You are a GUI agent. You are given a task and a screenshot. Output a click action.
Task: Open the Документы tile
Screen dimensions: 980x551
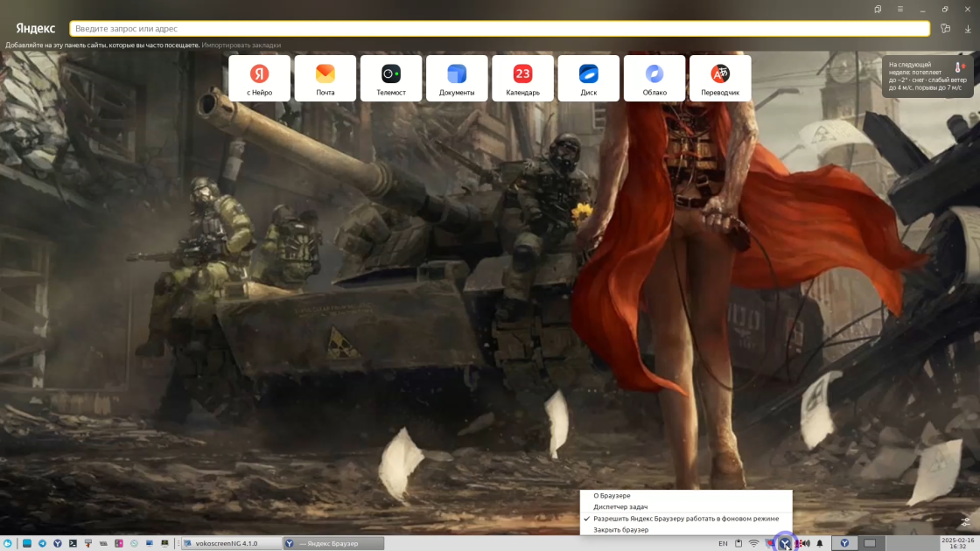click(457, 78)
